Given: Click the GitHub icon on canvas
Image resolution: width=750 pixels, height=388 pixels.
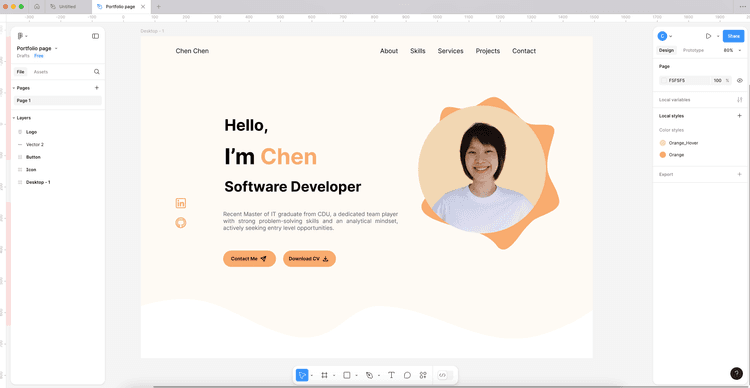Looking at the screenshot, I should pos(181,223).
